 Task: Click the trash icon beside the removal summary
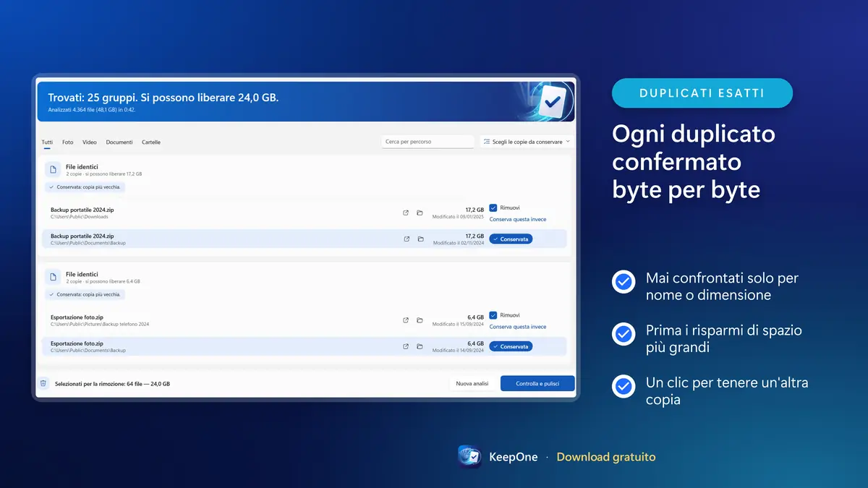43,383
